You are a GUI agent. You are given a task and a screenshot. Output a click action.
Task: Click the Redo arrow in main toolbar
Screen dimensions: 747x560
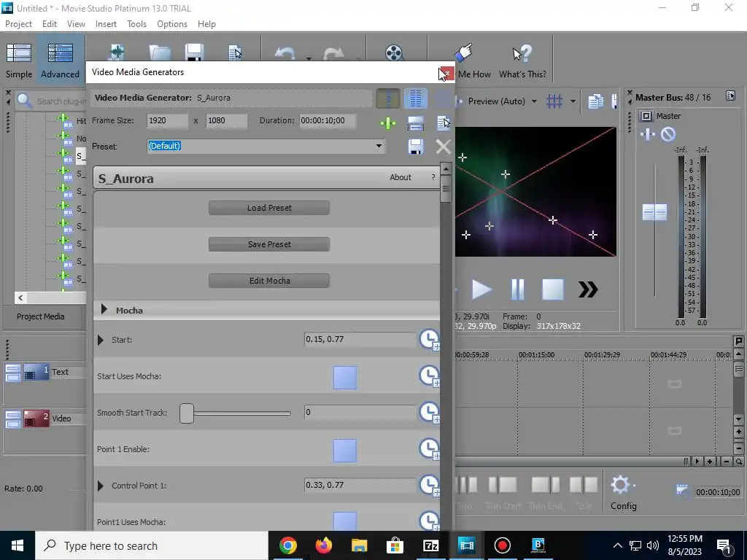coord(333,53)
